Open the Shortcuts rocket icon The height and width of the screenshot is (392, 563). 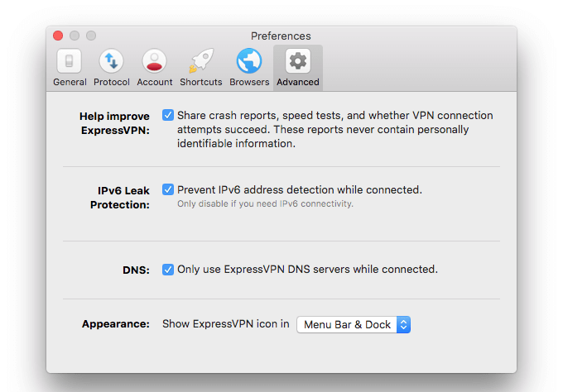pyautogui.click(x=201, y=61)
